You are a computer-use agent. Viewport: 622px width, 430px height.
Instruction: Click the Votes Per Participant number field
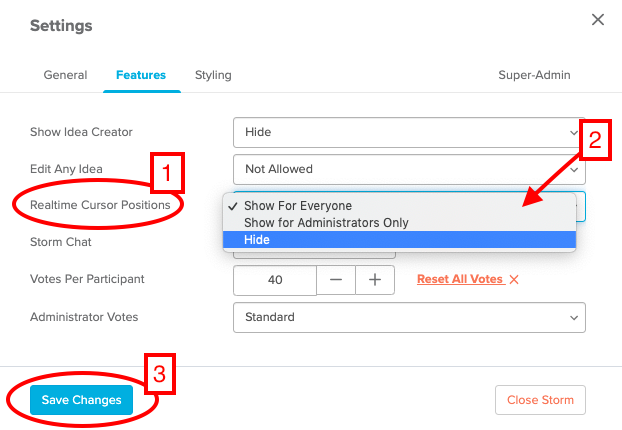coord(275,280)
